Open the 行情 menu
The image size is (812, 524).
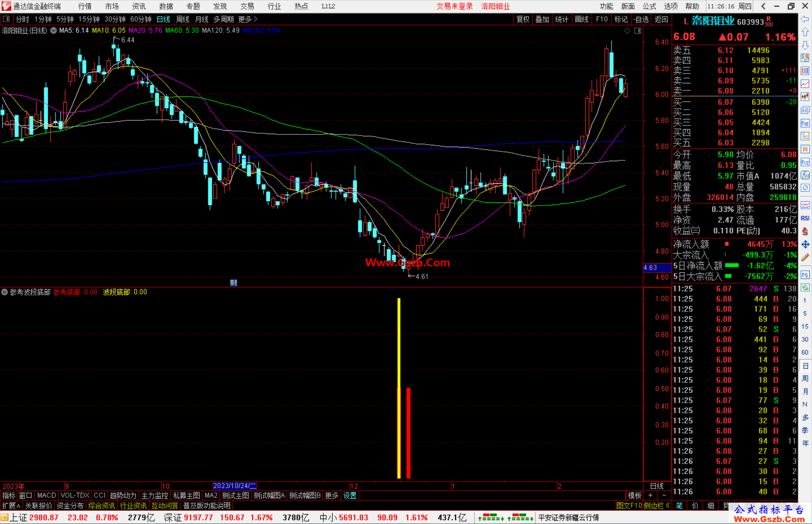pos(85,6)
